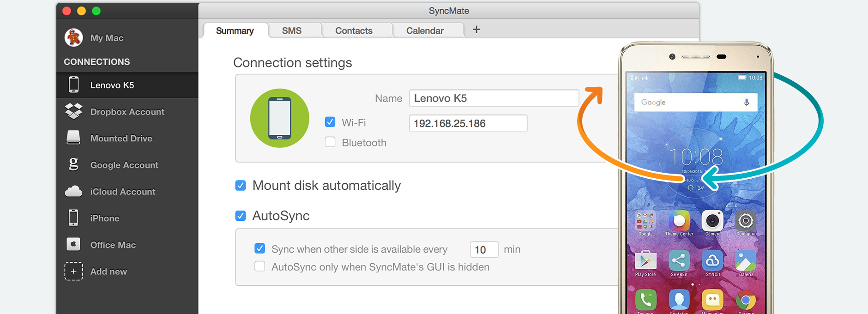Select the Lenovo K5 phone icon in sidebar

pos(73,85)
